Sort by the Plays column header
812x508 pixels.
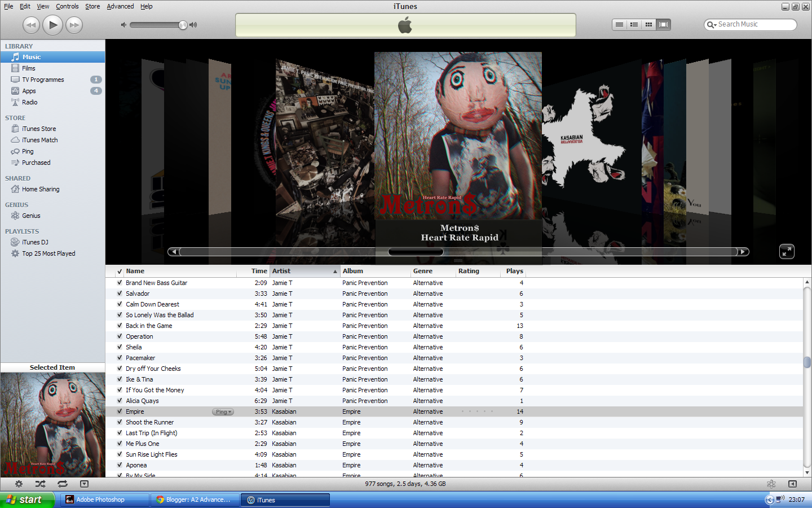pyautogui.click(x=513, y=271)
